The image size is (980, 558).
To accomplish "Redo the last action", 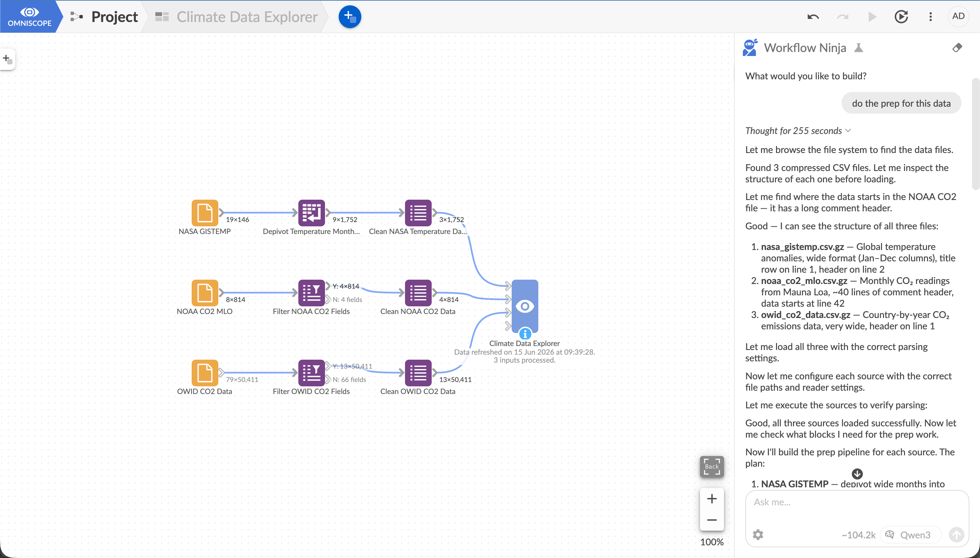I will [842, 17].
